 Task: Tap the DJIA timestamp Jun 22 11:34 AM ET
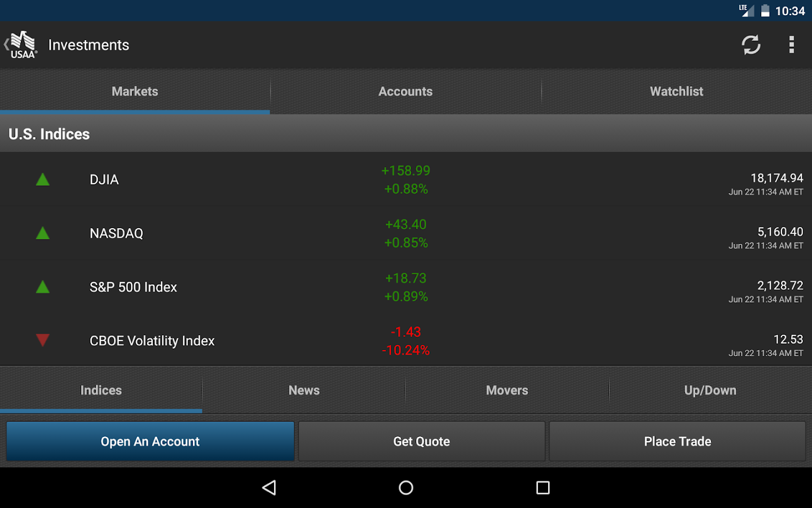766,192
